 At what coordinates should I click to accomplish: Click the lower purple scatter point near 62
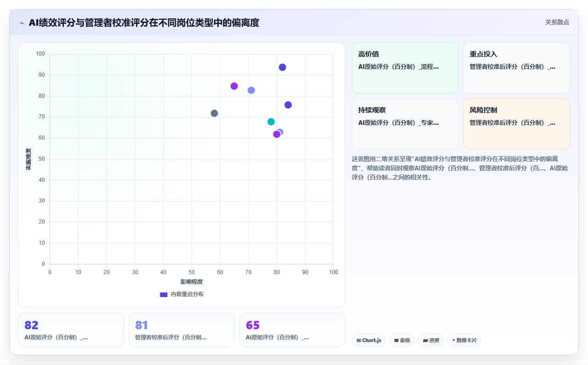[x=277, y=134]
